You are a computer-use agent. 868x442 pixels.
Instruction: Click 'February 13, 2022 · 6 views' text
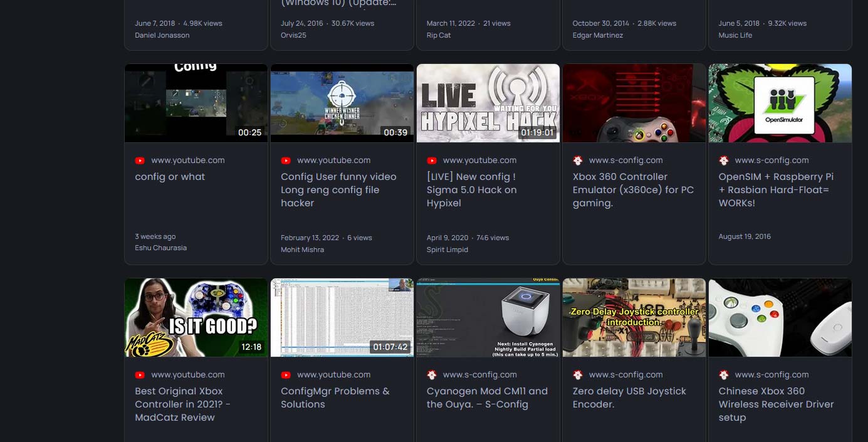coord(327,238)
